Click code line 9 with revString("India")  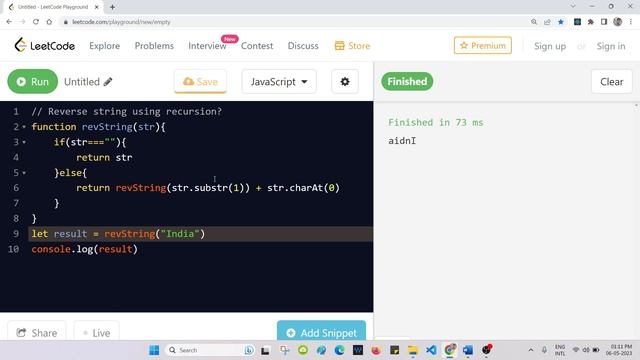point(200,234)
